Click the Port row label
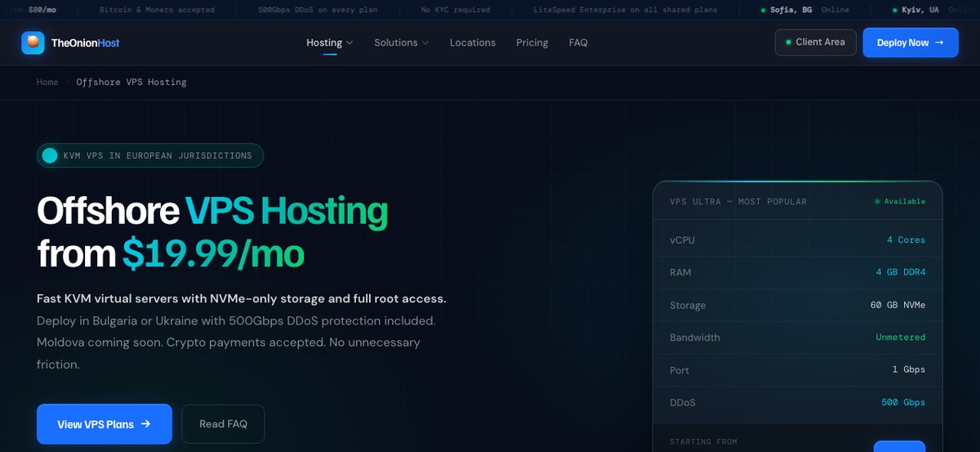 (x=679, y=370)
